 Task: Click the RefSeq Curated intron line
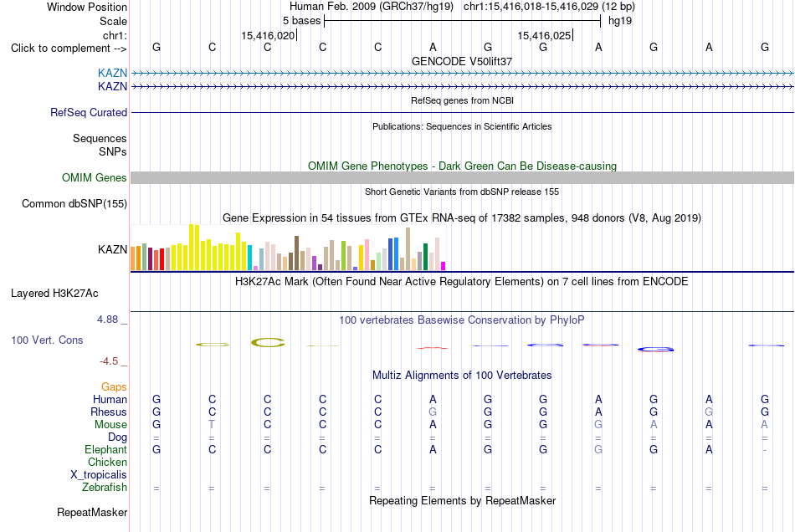[x=462, y=112]
